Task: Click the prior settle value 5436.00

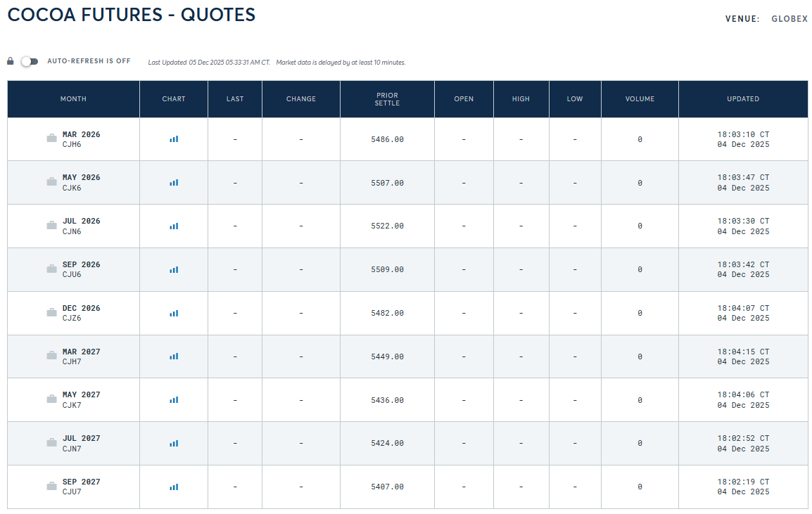Action: coord(388,400)
